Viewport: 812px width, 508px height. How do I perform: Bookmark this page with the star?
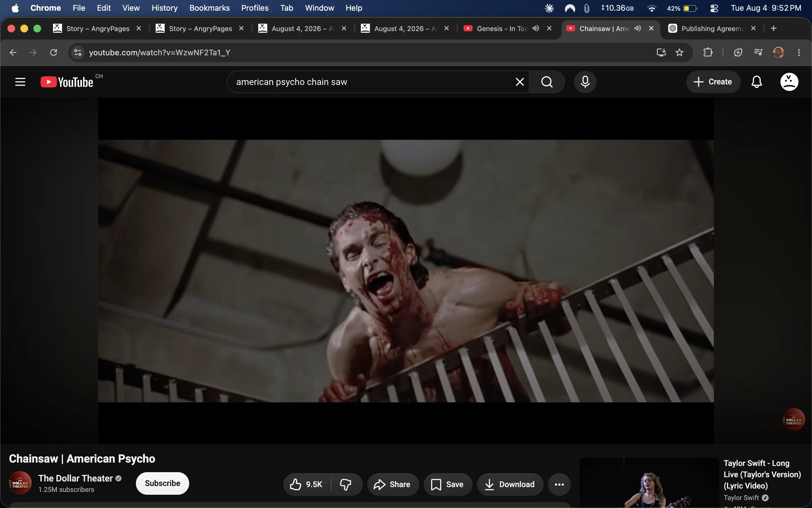[x=679, y=52]
